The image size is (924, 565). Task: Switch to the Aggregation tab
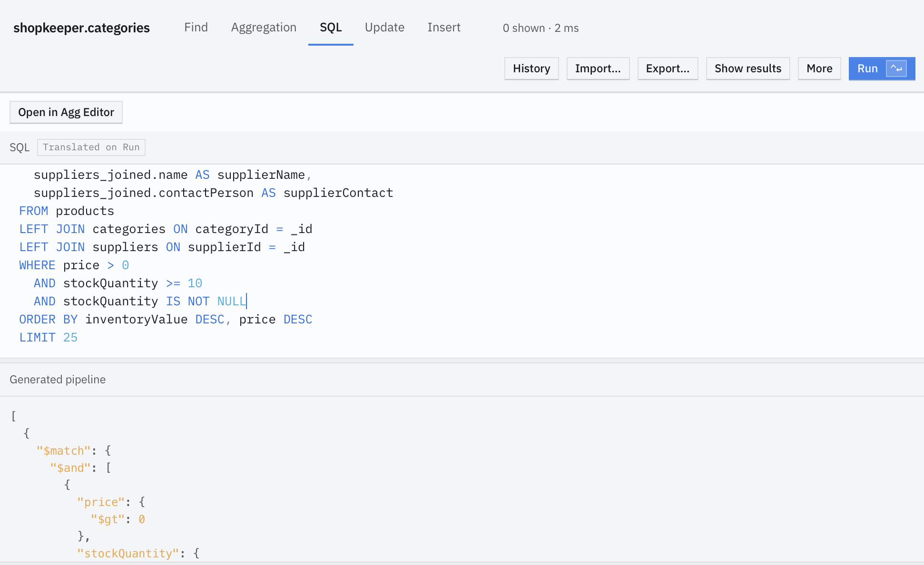[x=264, y=28]
